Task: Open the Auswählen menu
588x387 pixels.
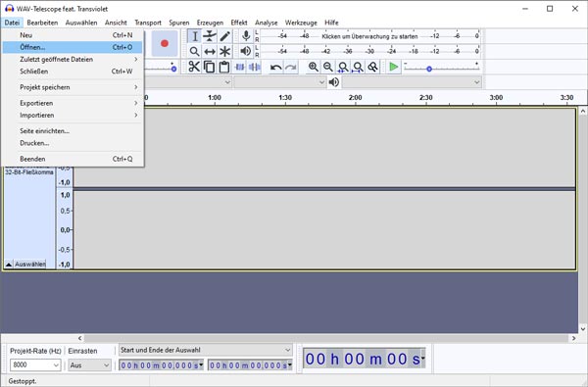Action: (81, 23)
